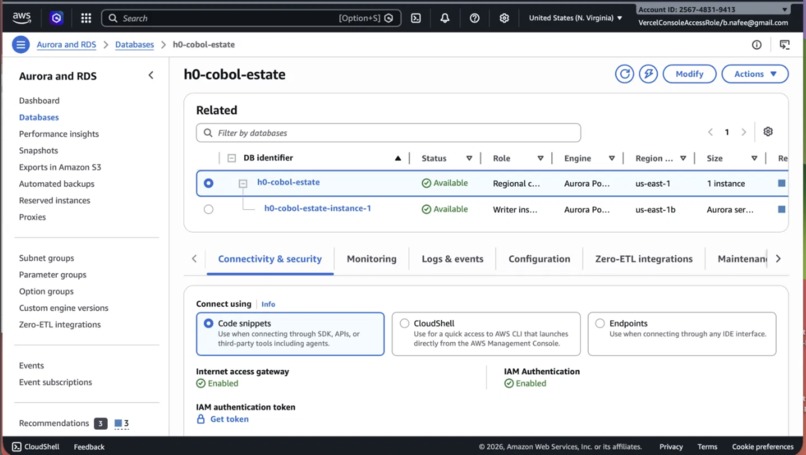This screenshot has height=455, width=806.
Task: Open Parameter groups in the sidebar
Action: coord(52,275)
